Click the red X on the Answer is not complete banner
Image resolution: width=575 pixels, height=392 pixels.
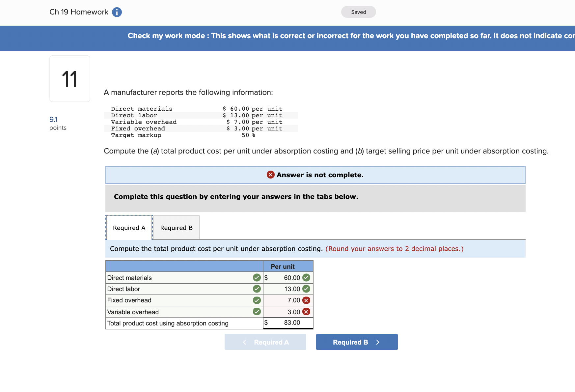click(270, 175)
